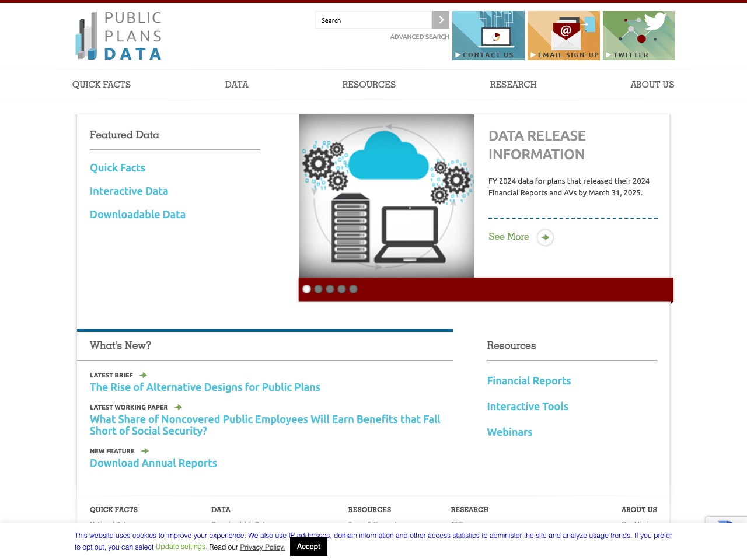This screenshot has width=747, height=560.
Task: Open the Privacy Policy link
Action: [262, 547]
